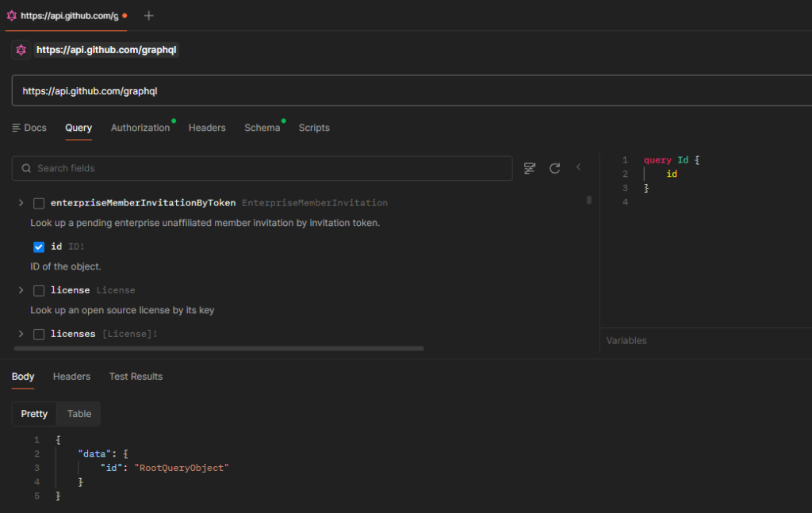Tick the license field checkbox
This screenshot has height=513, width=812.
coord(39,290)
